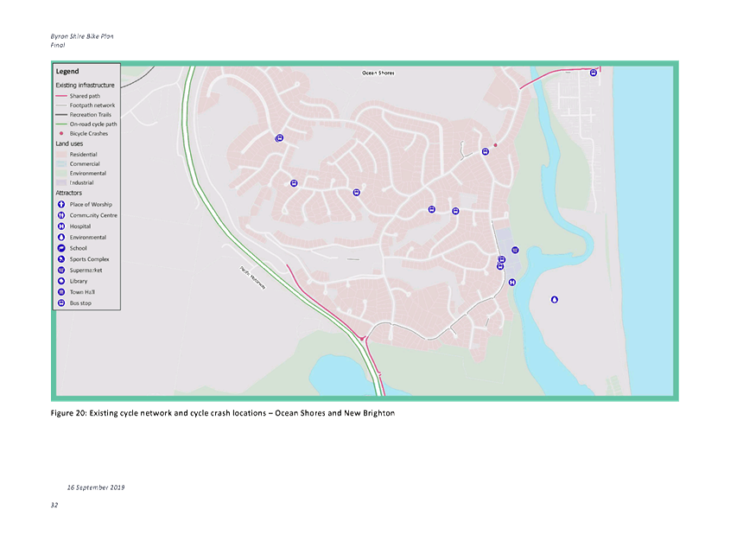Click the red bicycle crash dot on map

point(495,144)
